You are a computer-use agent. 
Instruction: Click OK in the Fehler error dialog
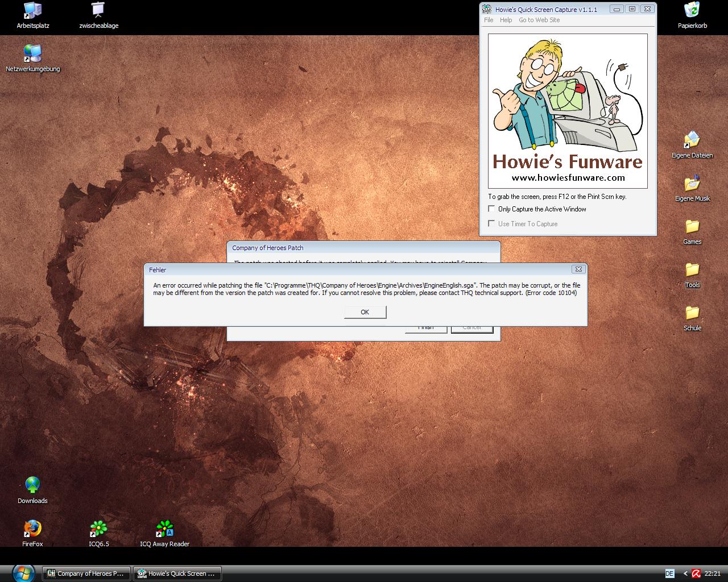click(365, 312)
